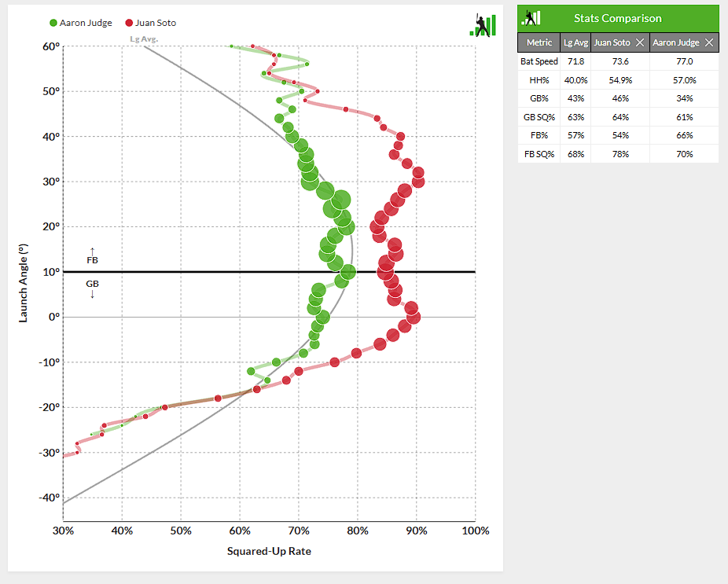Click the HH% metric row label

(539, 79)
